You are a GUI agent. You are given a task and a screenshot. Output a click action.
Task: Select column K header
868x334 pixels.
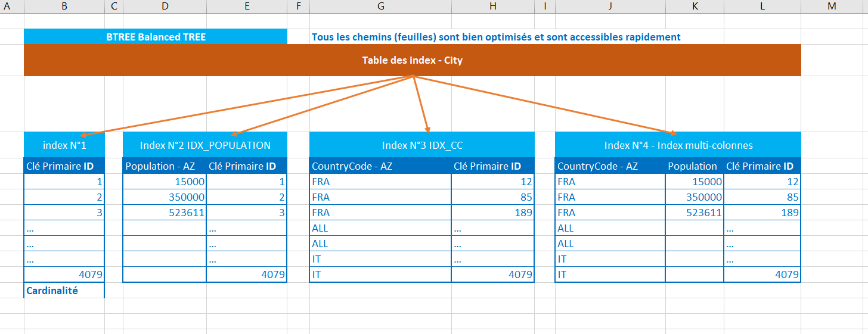(695, 7)
